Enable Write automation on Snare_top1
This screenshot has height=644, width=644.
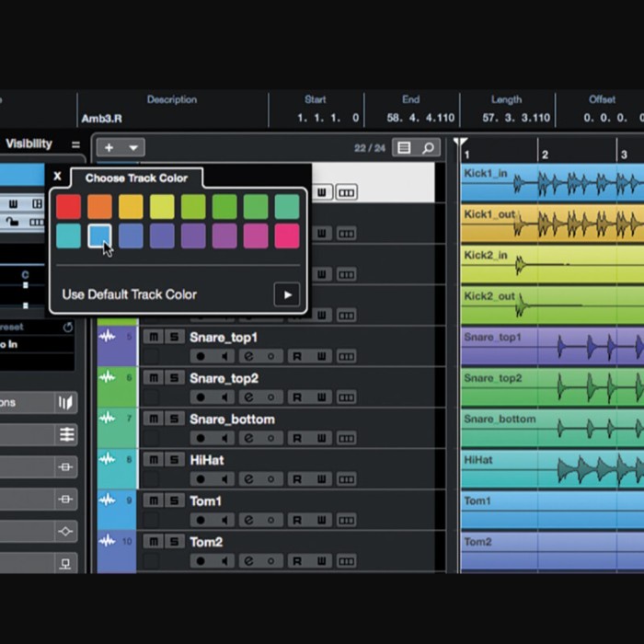click(322, 357)
